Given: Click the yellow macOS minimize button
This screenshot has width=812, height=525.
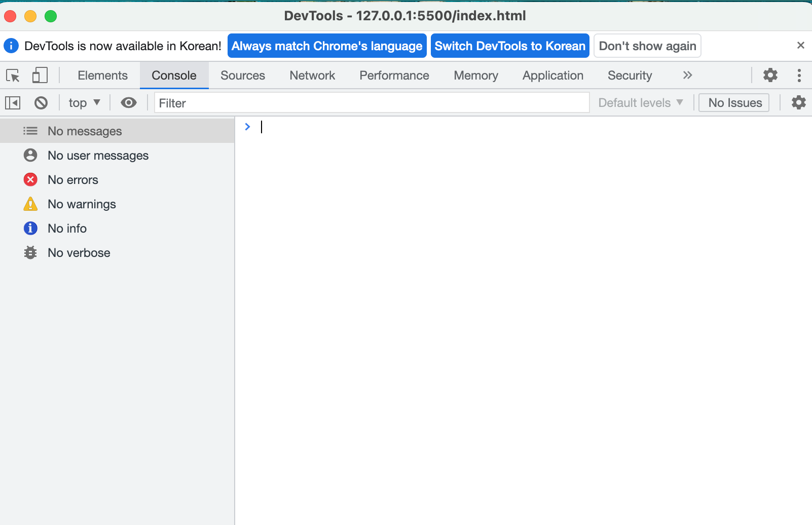Looking at the screenshot, I should [30, 16].
